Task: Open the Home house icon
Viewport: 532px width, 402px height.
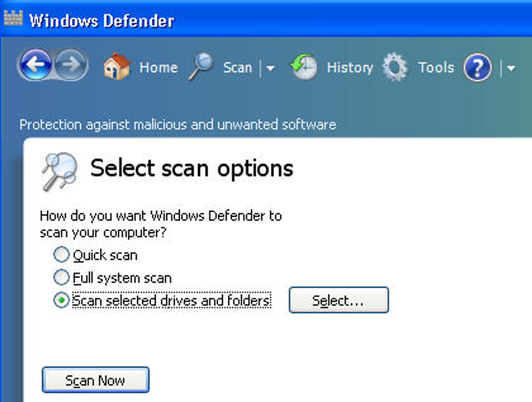Action: click(117, 66)
